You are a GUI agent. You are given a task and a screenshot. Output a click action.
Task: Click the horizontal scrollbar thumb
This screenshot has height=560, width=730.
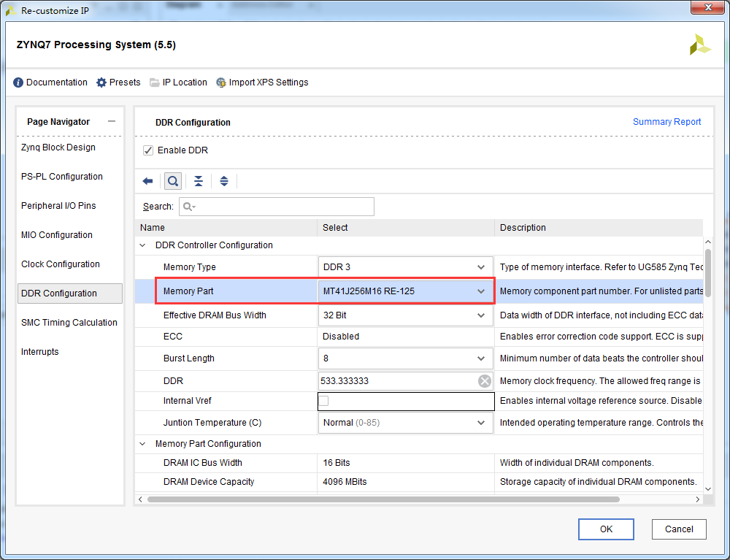[x=384, y=499]
